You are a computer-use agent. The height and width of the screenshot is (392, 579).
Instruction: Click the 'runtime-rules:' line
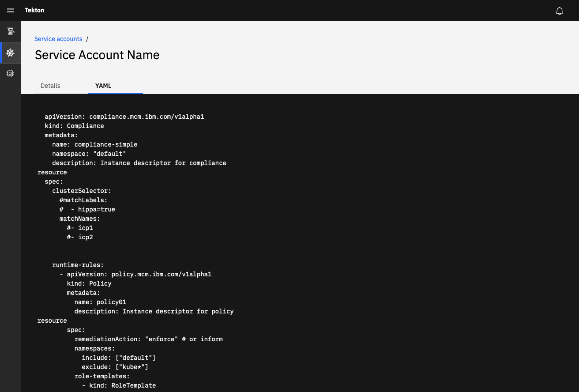[78, 265]
